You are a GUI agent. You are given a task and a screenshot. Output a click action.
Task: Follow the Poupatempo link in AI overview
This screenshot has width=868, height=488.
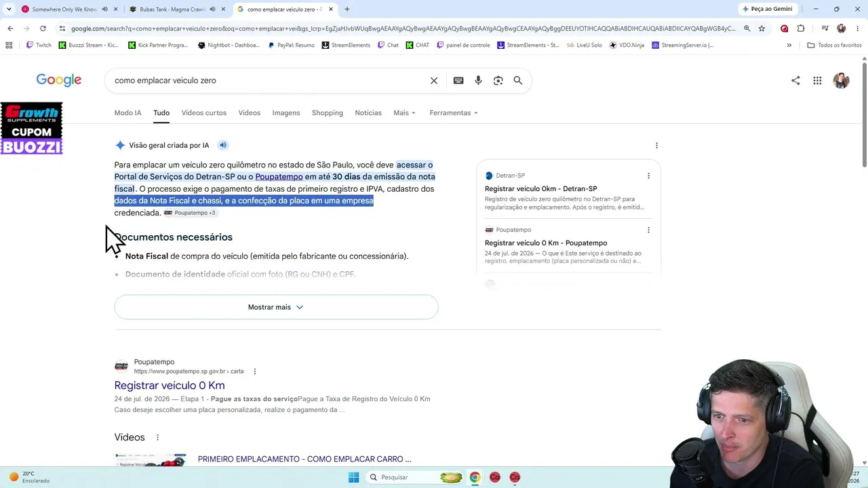(279, 177)
